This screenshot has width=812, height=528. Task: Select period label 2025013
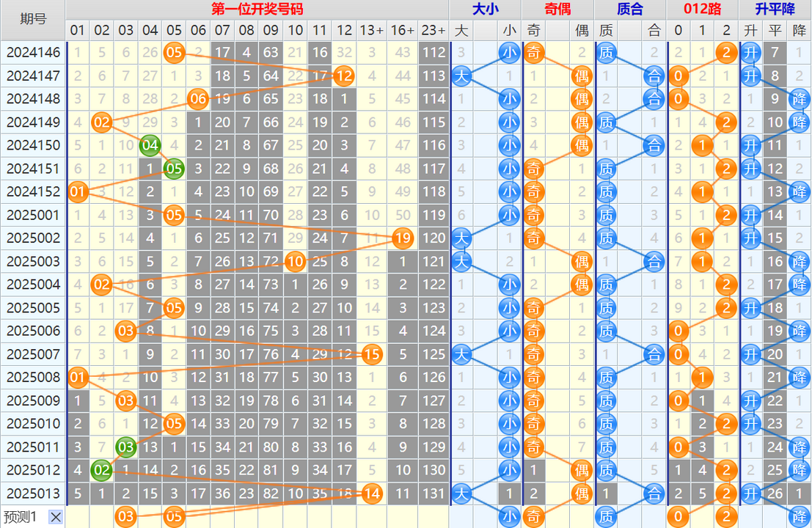33,494
